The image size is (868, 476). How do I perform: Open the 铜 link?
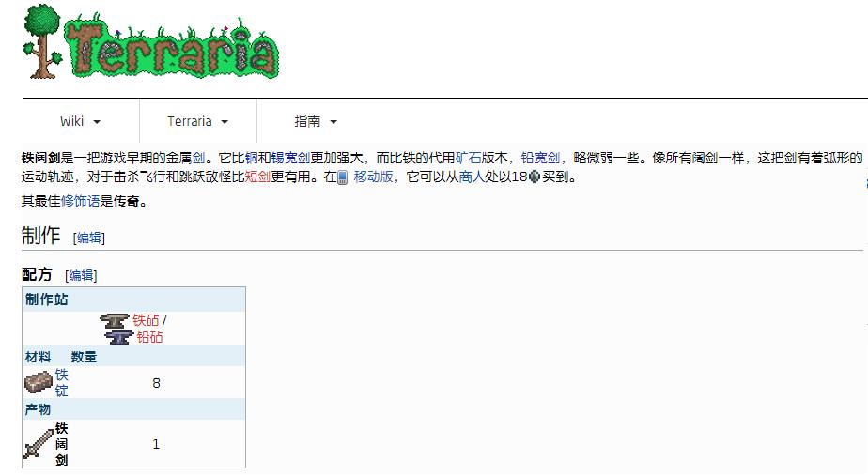(x=251, y=159)
